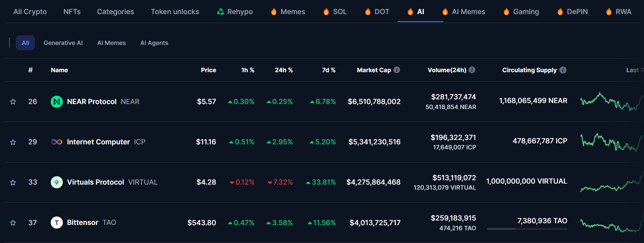Click the Rehypo recycle icon

coord(221,12)
